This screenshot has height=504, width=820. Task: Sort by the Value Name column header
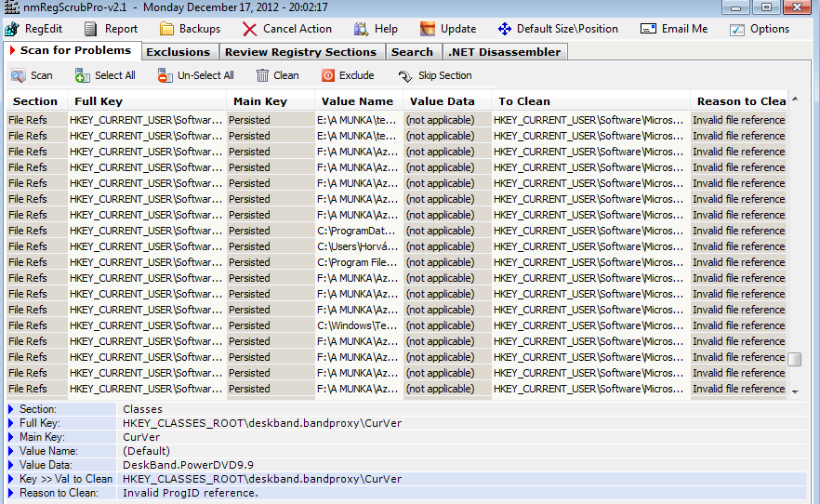coord(357,101)
